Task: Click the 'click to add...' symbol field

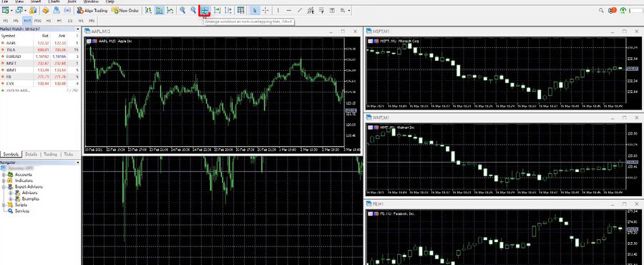Action: coord(18,90)
